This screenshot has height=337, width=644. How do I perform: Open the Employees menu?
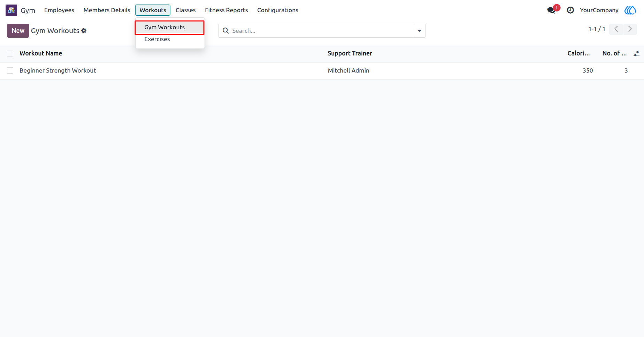tap(59, 10)
